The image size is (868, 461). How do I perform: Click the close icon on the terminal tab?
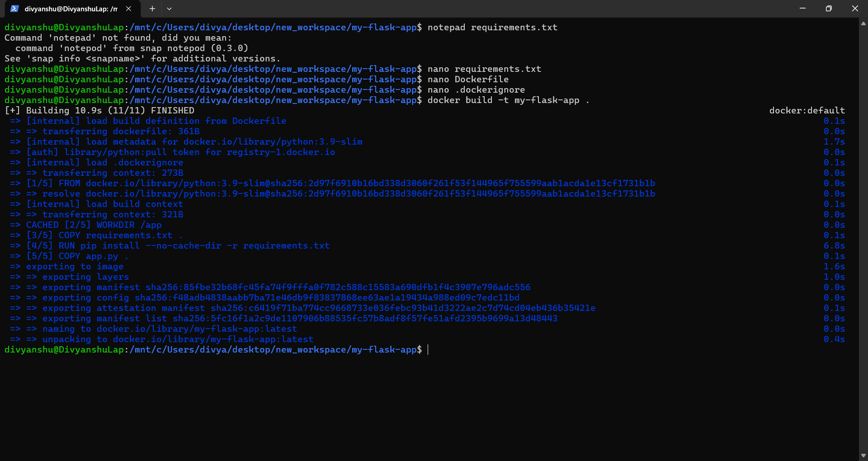tap(128, 8)
